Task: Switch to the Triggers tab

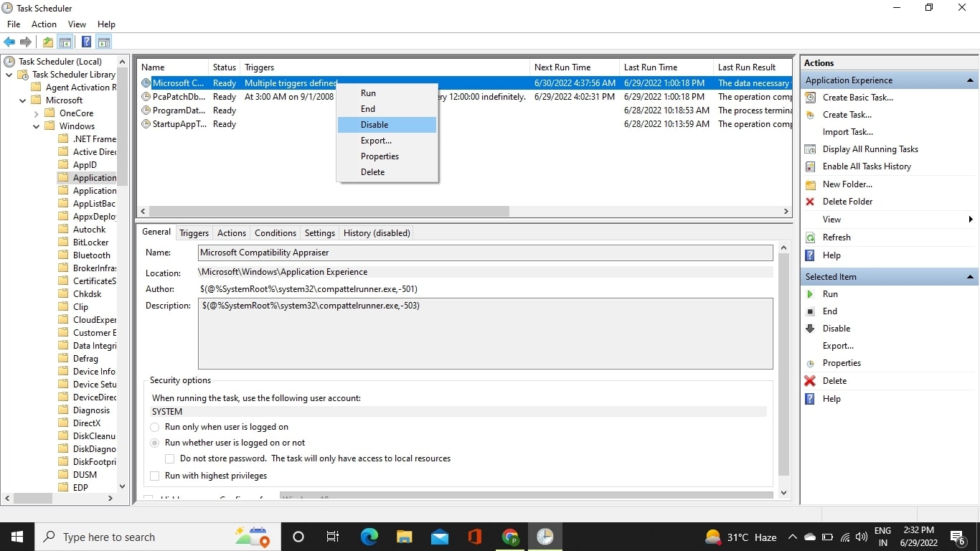Action: [x=194, y=233]
